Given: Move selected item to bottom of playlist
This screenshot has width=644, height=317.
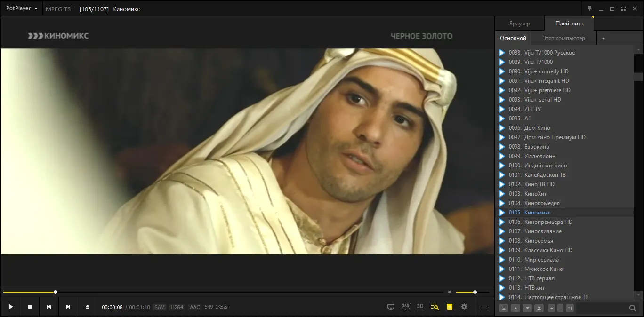Looking at the screenshot, I should click(539, 308).
